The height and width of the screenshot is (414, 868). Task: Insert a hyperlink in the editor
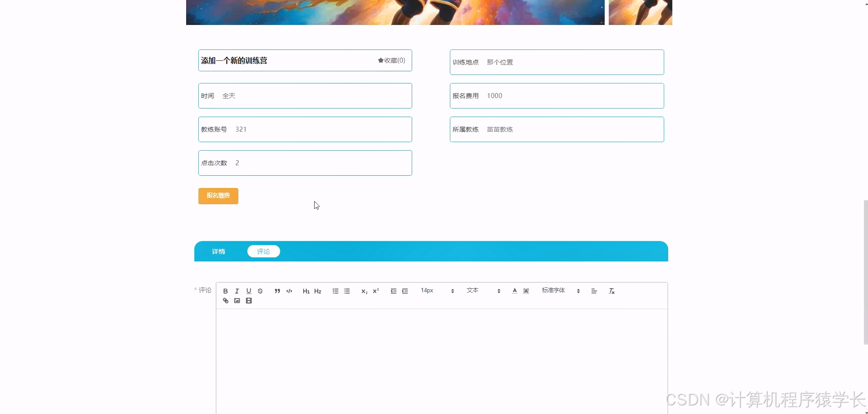pyautogui.click(x=226, y=300)
